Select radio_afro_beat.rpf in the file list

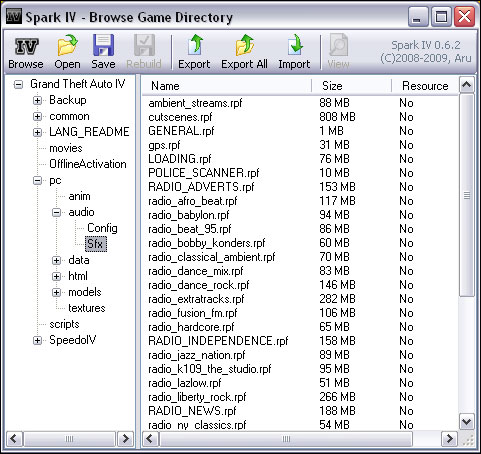(193, 201)
